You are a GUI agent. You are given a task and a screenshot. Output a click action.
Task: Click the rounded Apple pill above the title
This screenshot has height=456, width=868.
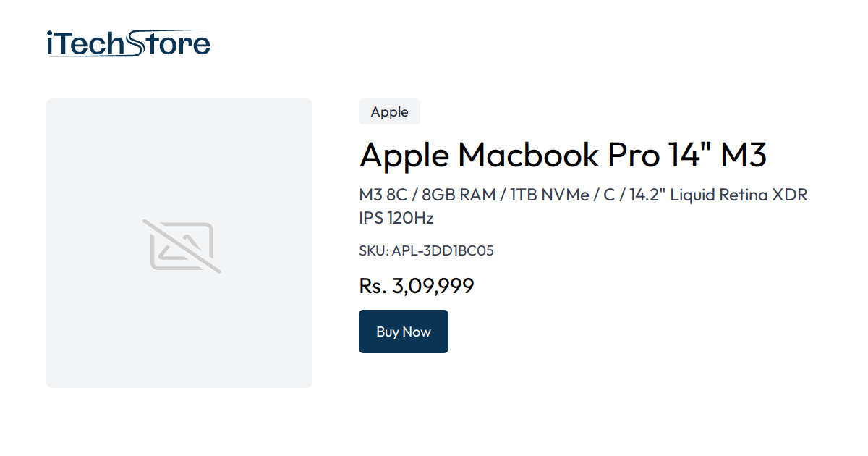tap(389, 111)
